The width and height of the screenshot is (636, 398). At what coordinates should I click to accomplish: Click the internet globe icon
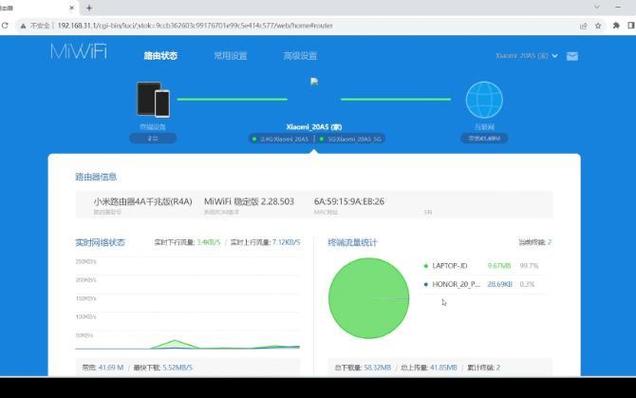click(484, 100)
